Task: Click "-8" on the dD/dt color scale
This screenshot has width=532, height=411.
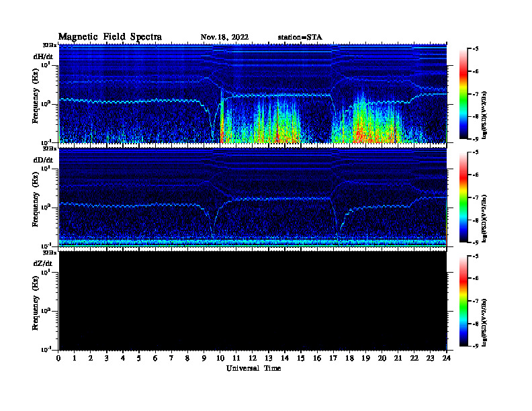Action: [x=476, y=220]
